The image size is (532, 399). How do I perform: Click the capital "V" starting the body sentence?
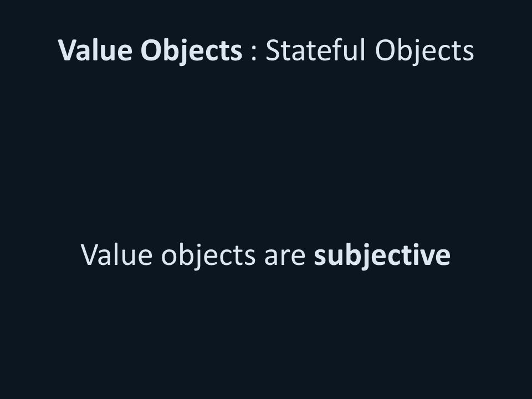pyautogui.click(x=90, y=255)
